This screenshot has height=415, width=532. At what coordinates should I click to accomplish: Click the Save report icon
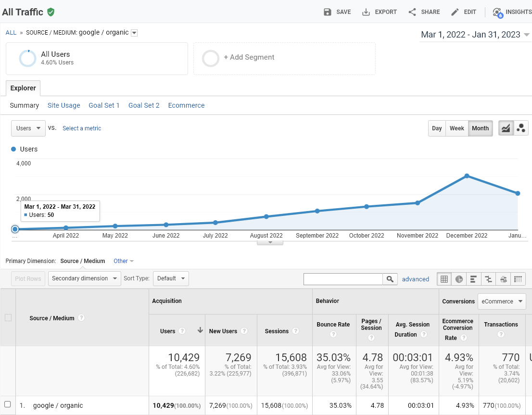click(x=327, y=12)
